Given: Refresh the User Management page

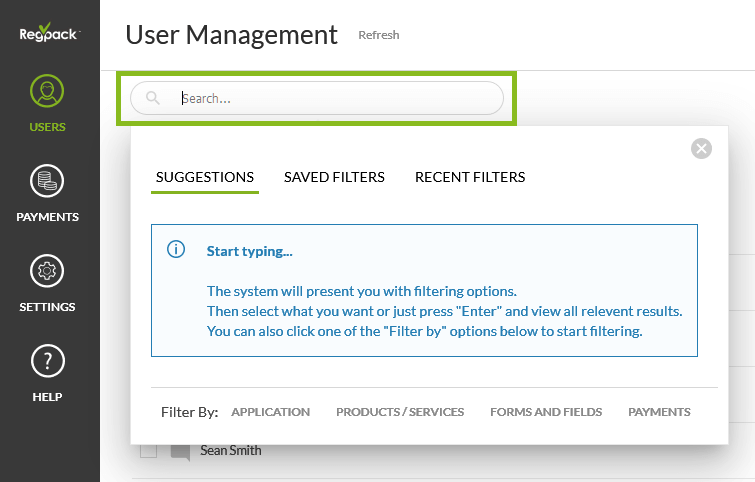Looking at the screenshot, I should 379,35.
